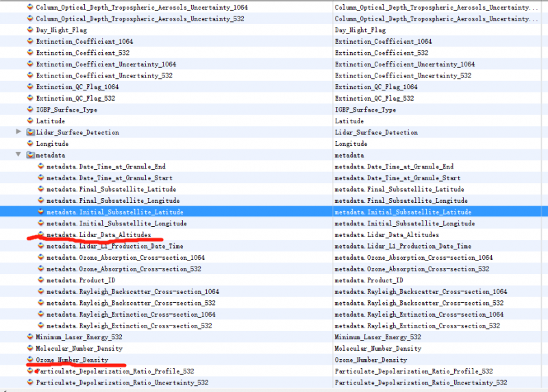Select metadata.Initial_Subsatellite_Latitude highlighted row
The width and height of the screenshot is (548, 392).
coord(114,212)
